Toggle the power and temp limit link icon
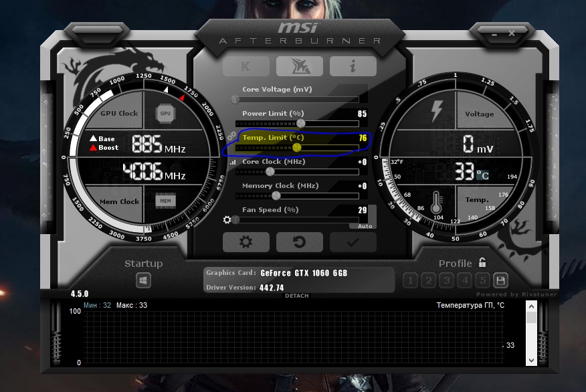The image size is (586, 392). click(x=231, y=136)
